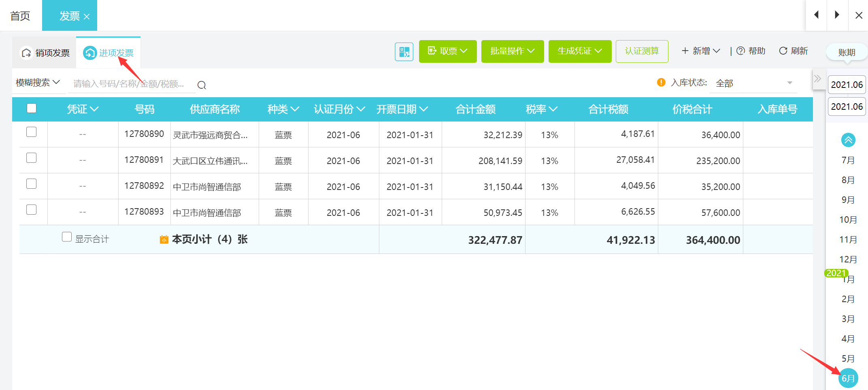868x390 pixels.
Task: Switch to the 首页 tab
Action: [20, 16]
